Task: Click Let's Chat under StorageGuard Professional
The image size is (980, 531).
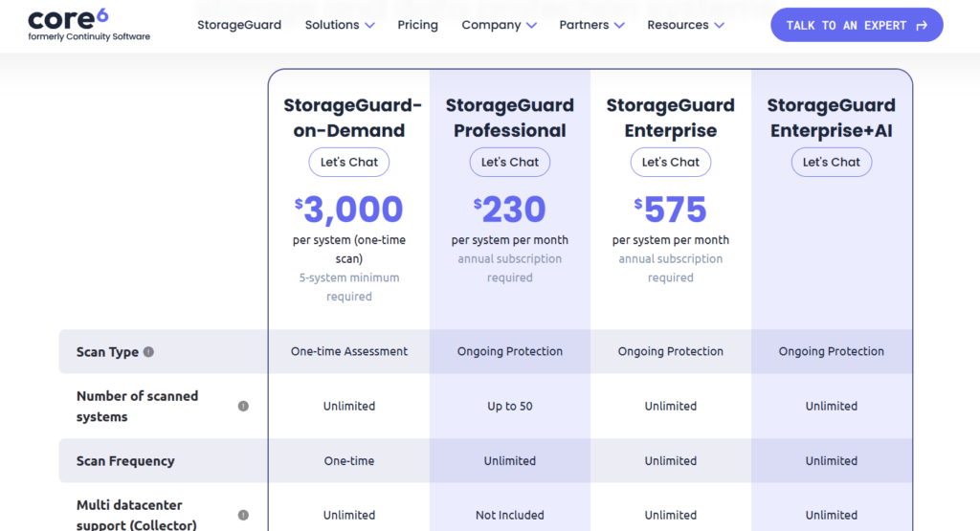Action: [x=510, y=162]
